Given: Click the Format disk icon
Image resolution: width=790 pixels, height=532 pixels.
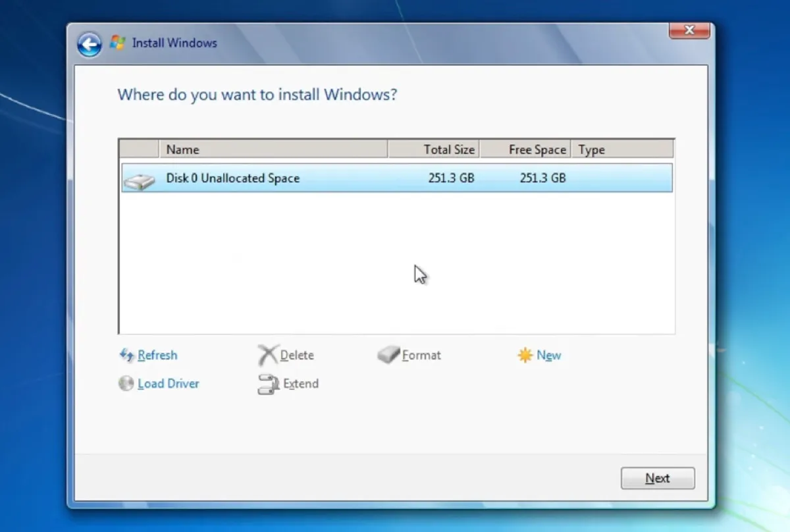Looking at the screenshot, I should point(388,354).
